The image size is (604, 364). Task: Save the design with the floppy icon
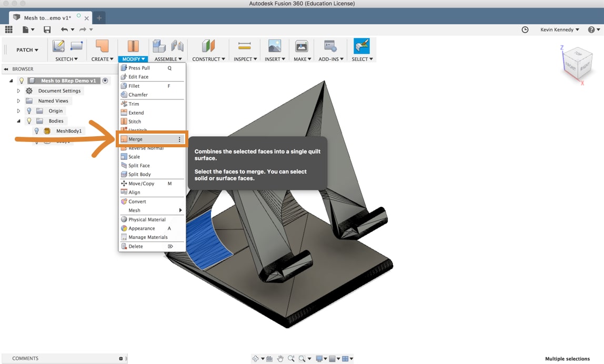click(47, 29)
